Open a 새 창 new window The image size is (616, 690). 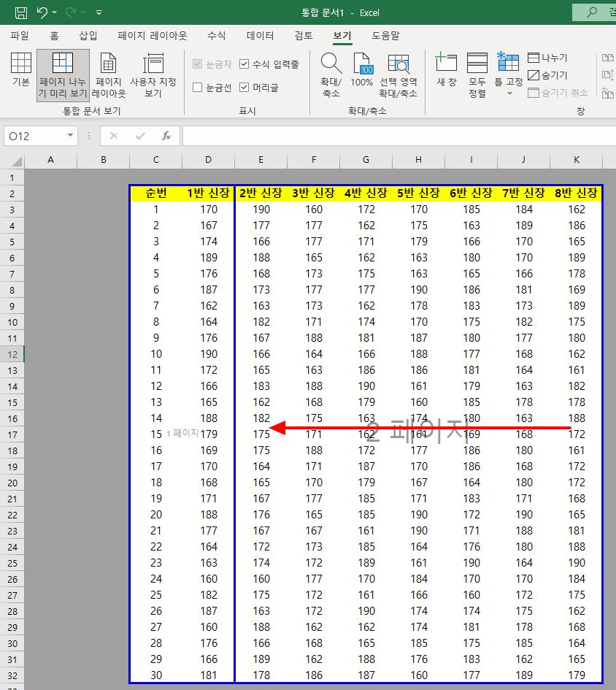pyautogui.click(x=446, y=70)
